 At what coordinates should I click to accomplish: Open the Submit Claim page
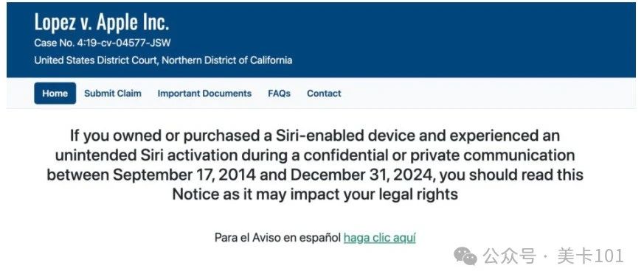(x=113, y=93)
